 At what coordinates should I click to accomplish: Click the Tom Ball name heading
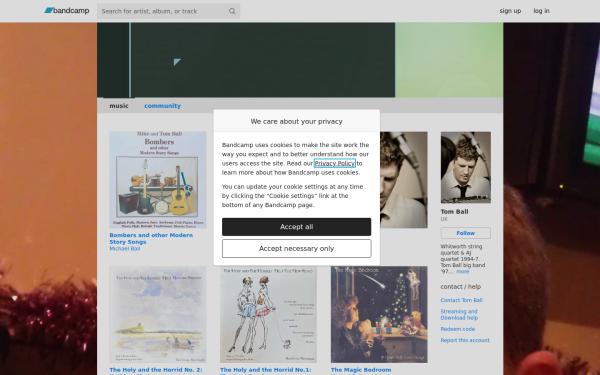pos(454,212)
